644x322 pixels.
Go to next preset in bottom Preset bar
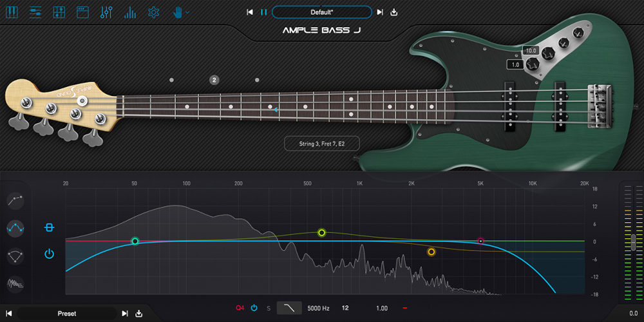pyautogui.click(x=125, y=314)
